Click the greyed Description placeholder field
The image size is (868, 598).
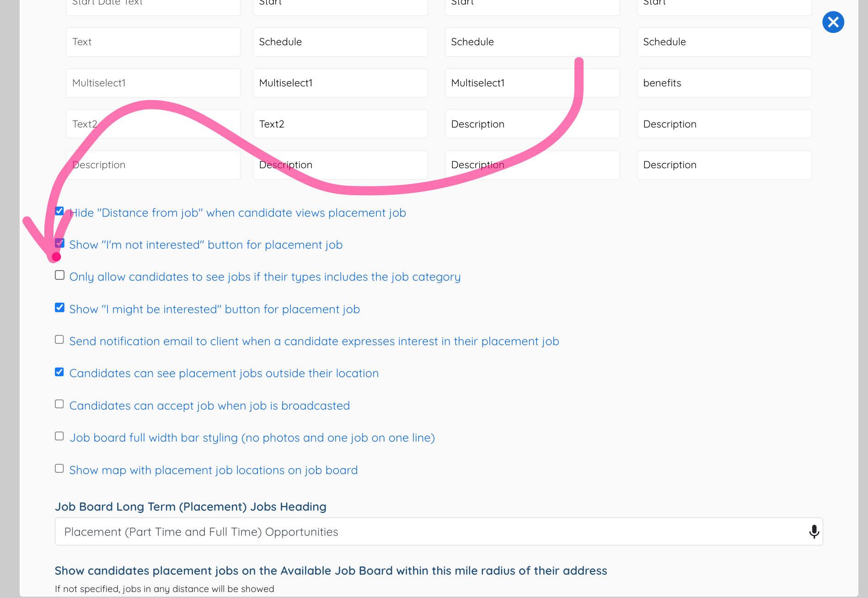153,165
